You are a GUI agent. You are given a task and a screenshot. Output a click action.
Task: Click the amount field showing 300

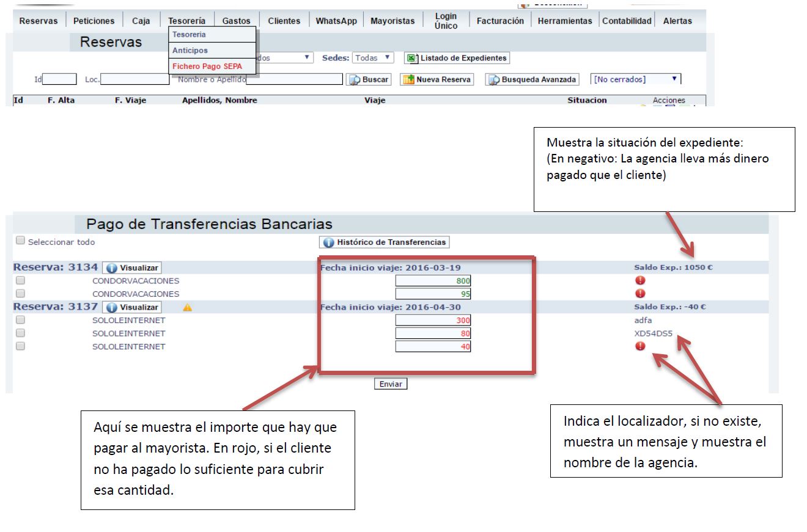point(433,320)
